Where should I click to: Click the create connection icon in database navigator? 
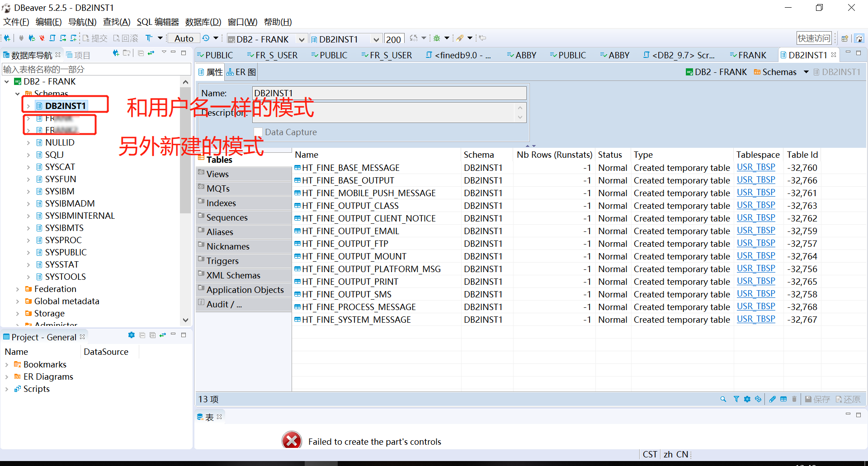point(116,53)
